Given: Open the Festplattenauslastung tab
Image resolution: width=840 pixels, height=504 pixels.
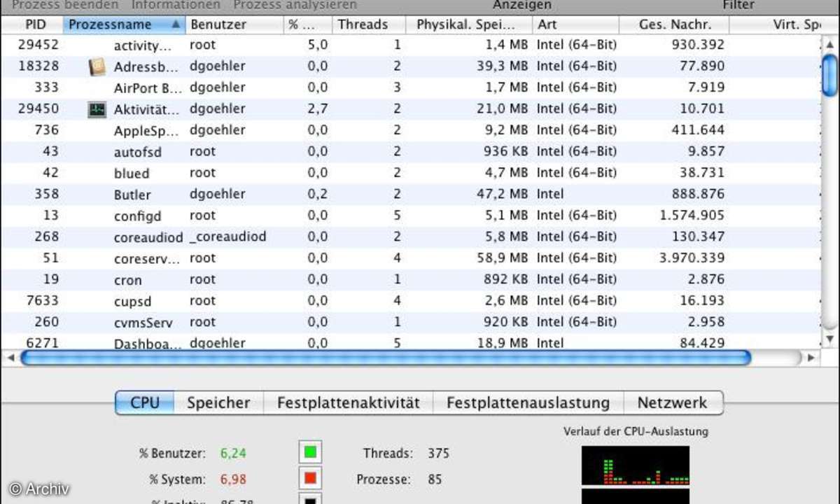Looking at the screenshot, I should [528, 402].
